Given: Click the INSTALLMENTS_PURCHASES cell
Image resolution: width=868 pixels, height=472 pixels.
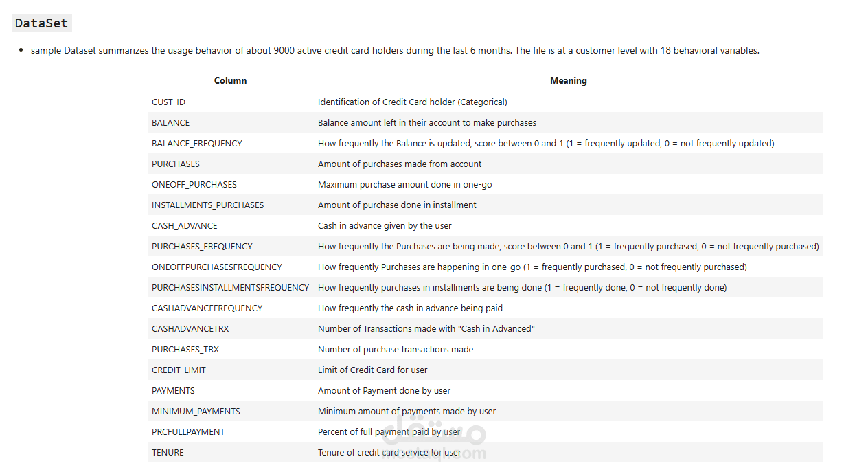Looking at the screenshot, I should (208, 205).
